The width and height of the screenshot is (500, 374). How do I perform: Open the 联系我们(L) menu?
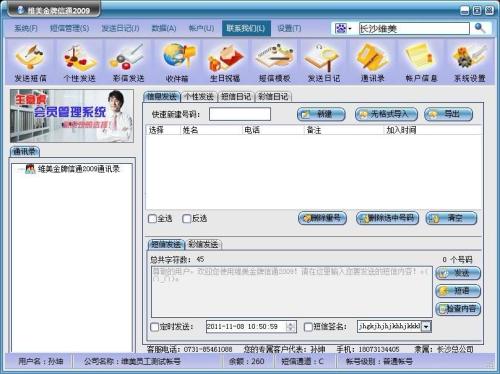[x=246, y=28]
